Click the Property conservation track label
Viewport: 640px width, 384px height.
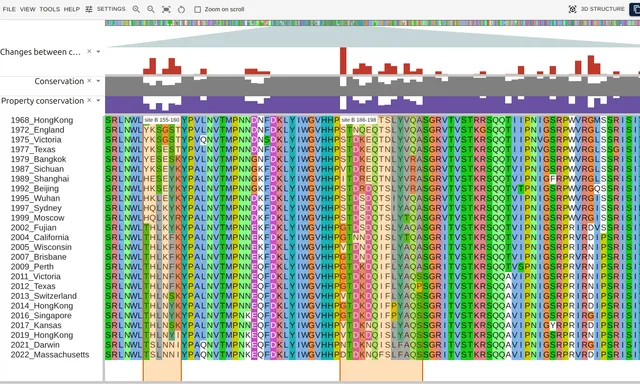click(42, 101)
